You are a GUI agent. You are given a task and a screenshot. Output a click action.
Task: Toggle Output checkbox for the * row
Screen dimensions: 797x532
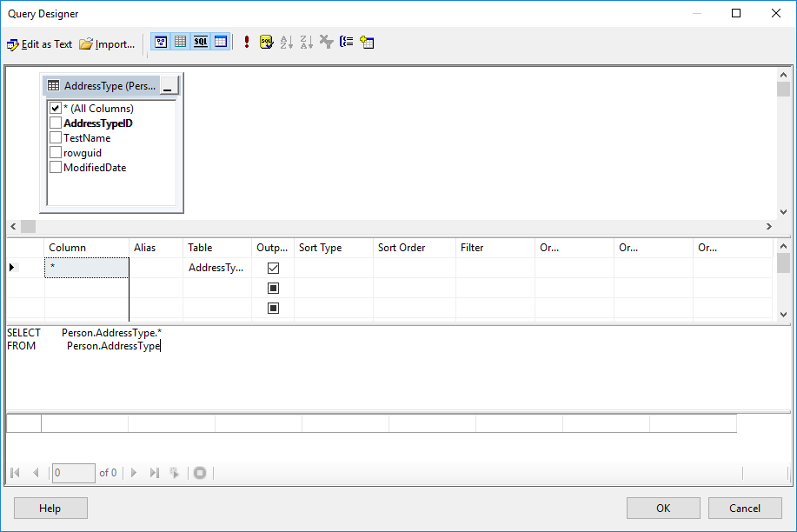tap(273, 269)
